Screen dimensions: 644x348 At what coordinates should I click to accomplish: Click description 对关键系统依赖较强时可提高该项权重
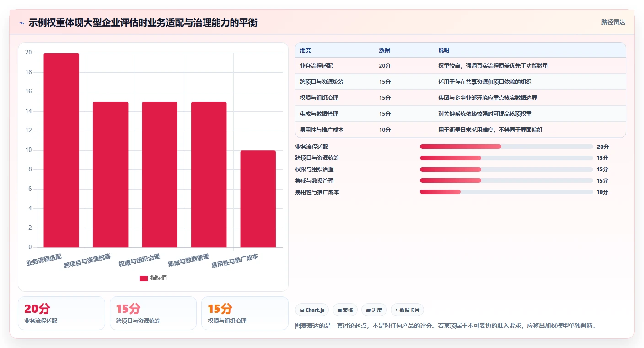(x=485, y=114)
